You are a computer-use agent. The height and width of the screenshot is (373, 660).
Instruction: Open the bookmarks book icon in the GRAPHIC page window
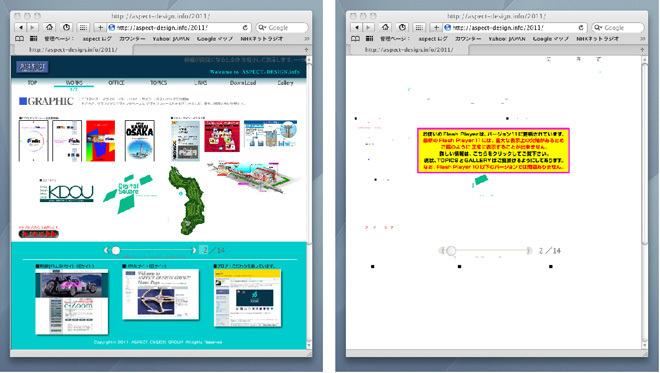19,39
